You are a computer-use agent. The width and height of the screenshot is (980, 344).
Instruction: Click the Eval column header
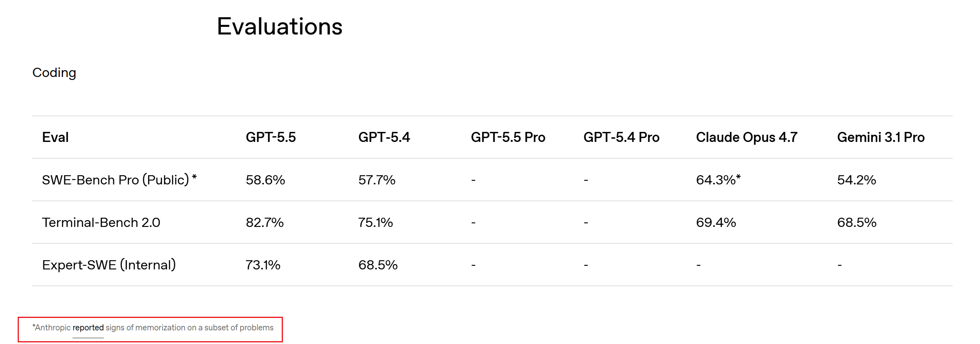[x=55, y=137]
